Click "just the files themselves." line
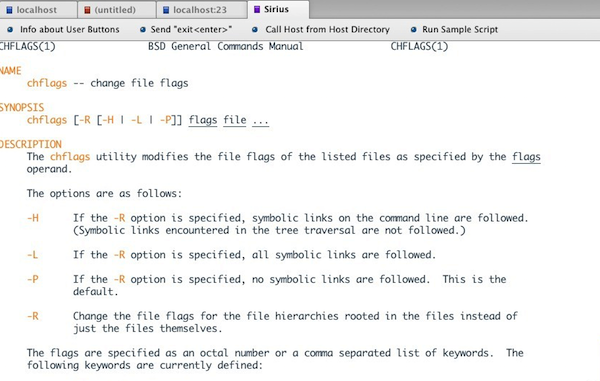 [147, 329]
